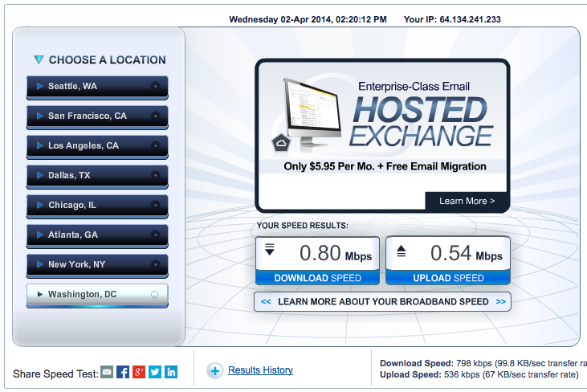
Task: Share results on LinkedIn
Action: pos(171,372)
